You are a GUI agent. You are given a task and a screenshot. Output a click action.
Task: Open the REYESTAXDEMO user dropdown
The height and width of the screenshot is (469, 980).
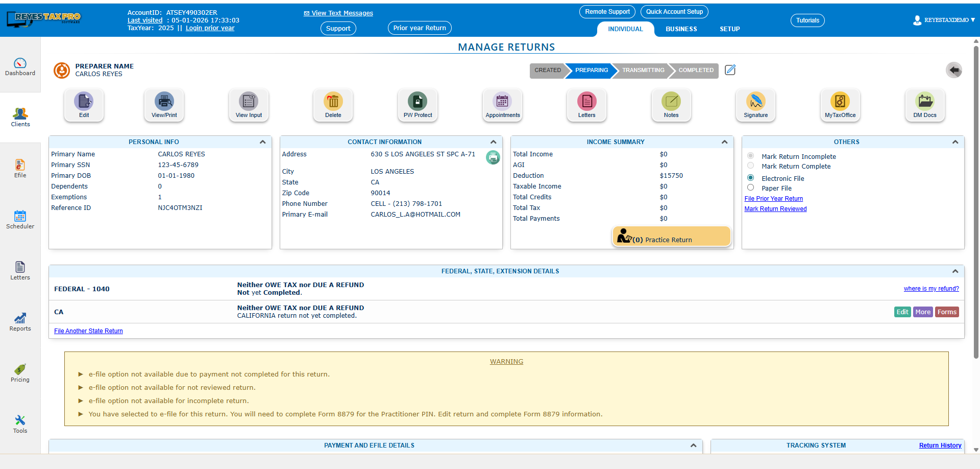[x=944, y=20]
